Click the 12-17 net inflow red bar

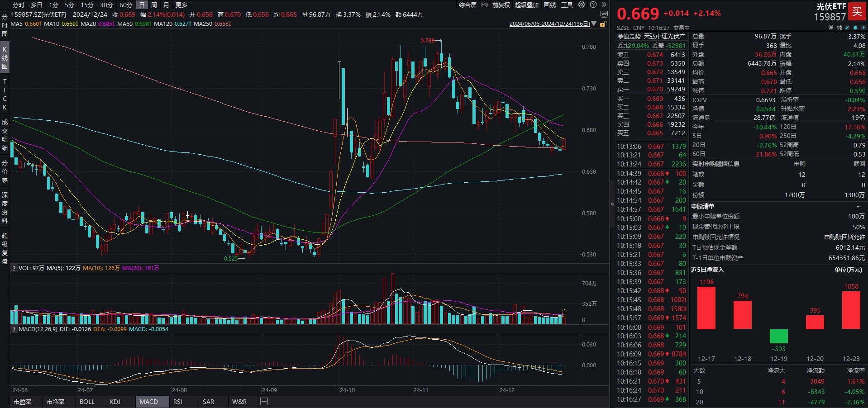(706, 308)
